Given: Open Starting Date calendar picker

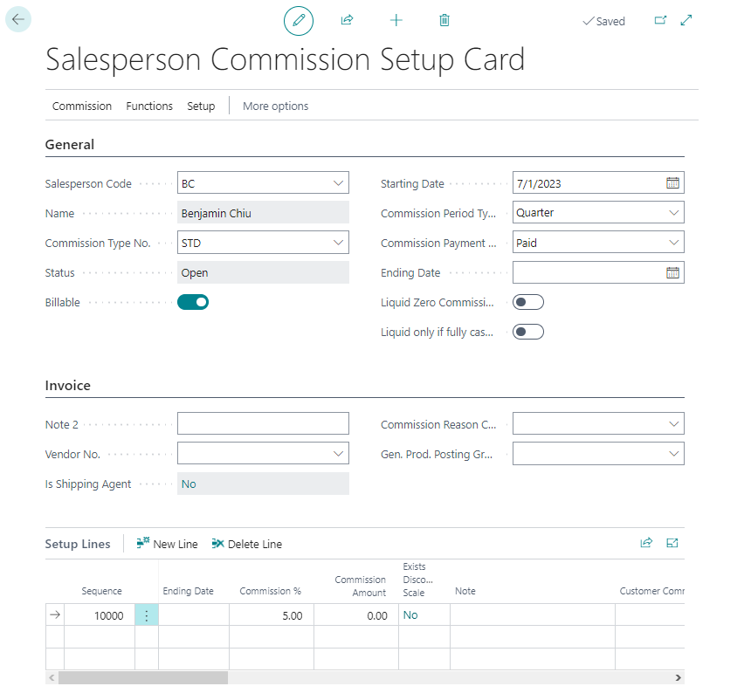Looking at the screenshot, I should (672, 183).
